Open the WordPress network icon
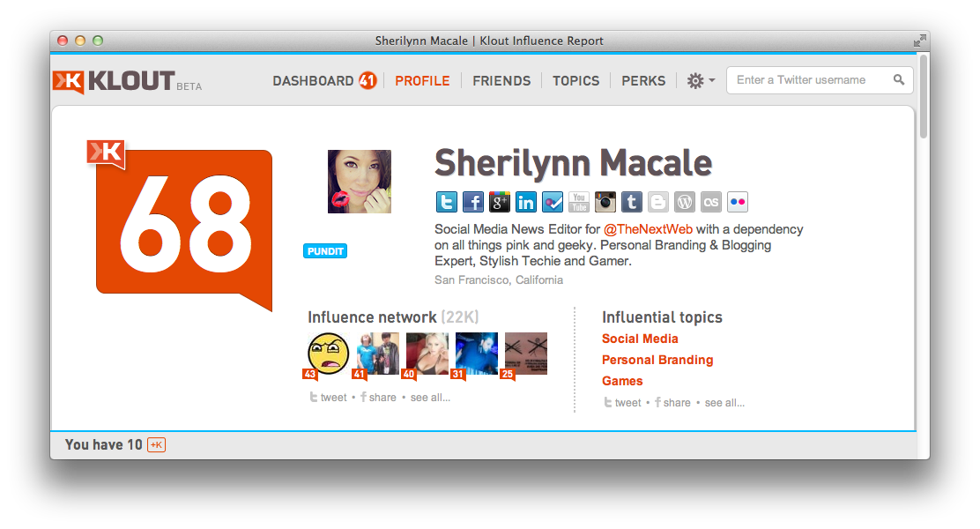The image size is (980, 529). click(685, 202)
